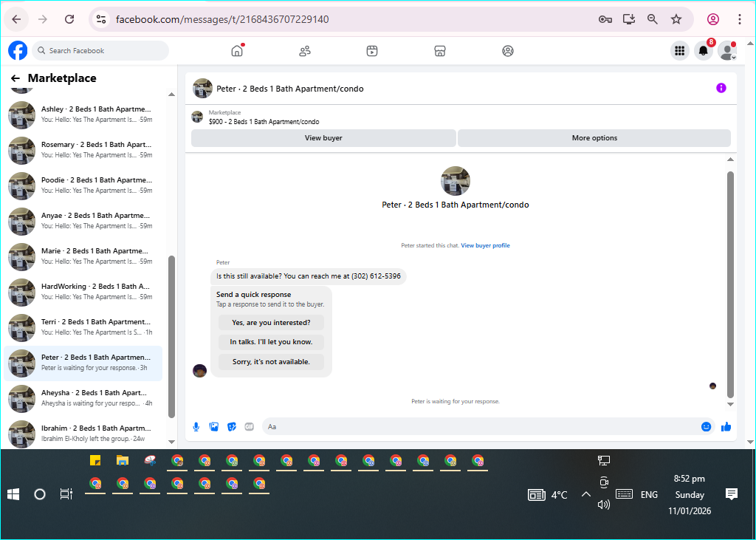Open the emoji picker smiley

[707, 426]
